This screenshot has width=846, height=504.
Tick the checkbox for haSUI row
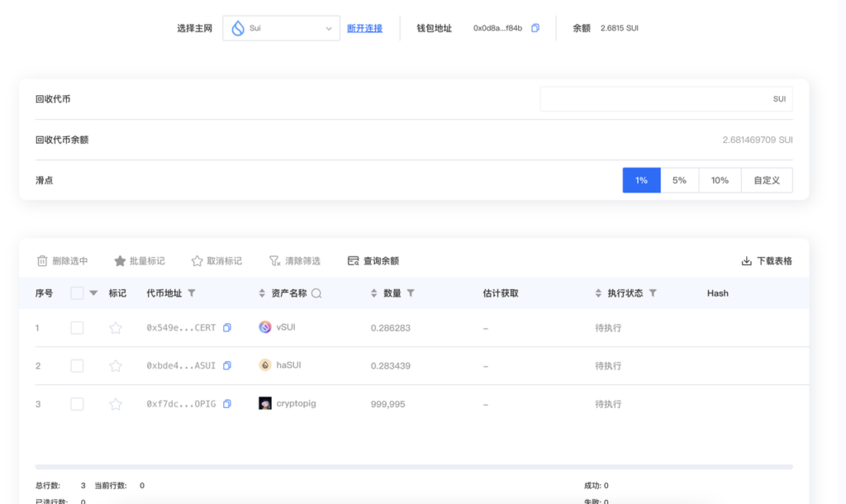(77, 366)
